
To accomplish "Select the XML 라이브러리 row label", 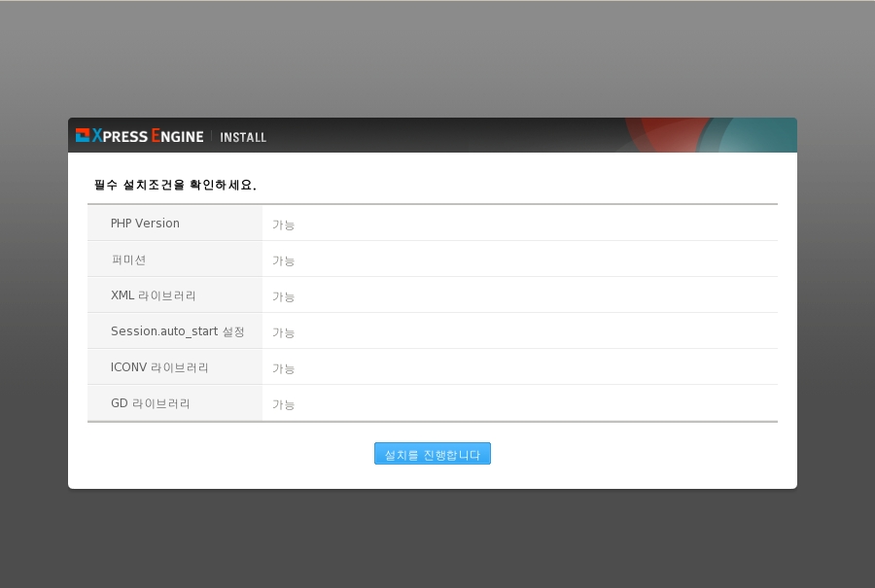I will [153, 295].
